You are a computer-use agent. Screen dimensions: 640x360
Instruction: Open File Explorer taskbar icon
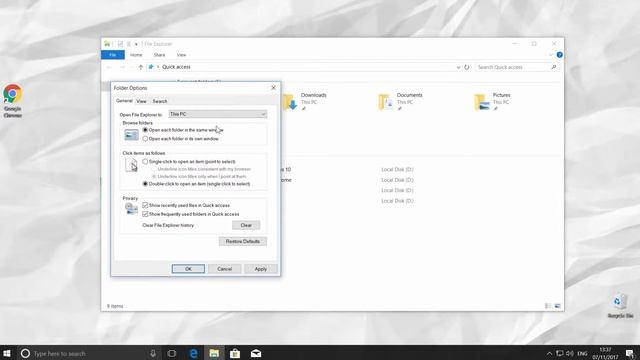[214, 353]
